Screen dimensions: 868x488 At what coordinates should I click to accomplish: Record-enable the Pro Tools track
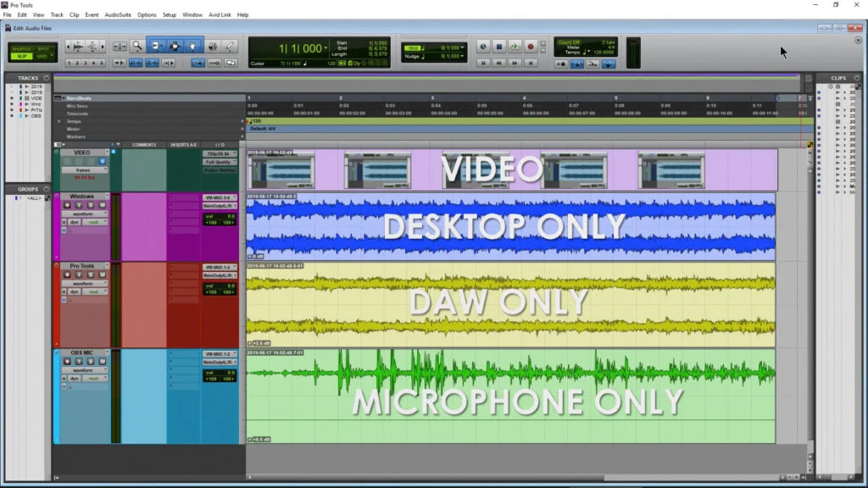tap(67, 275)
